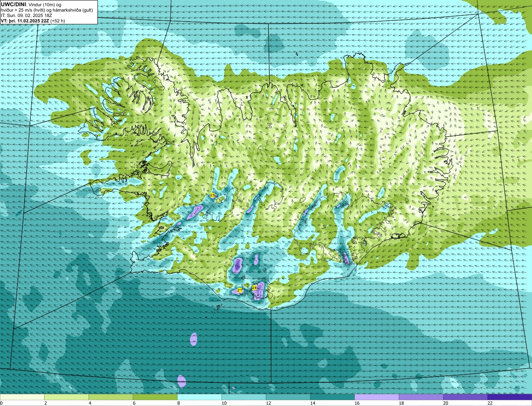Select the 2–4 m/s legend swatch
Viewport: 532px width, 406px height.
[66, 397]
